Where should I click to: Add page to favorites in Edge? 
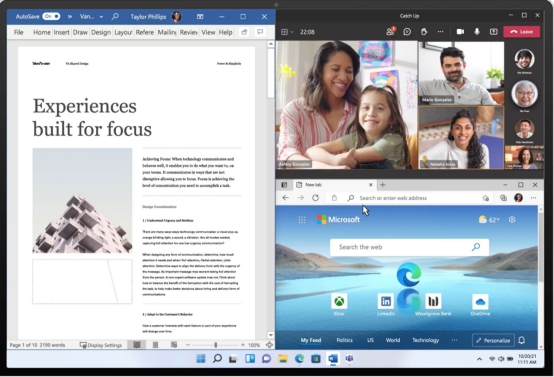(x=486, y=198)
